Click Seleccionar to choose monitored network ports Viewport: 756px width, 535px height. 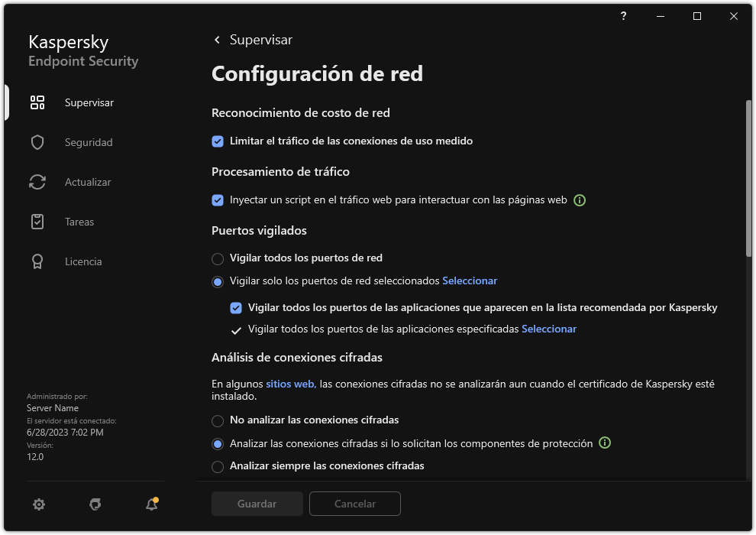pyautogui.click(x=470, y=280)
